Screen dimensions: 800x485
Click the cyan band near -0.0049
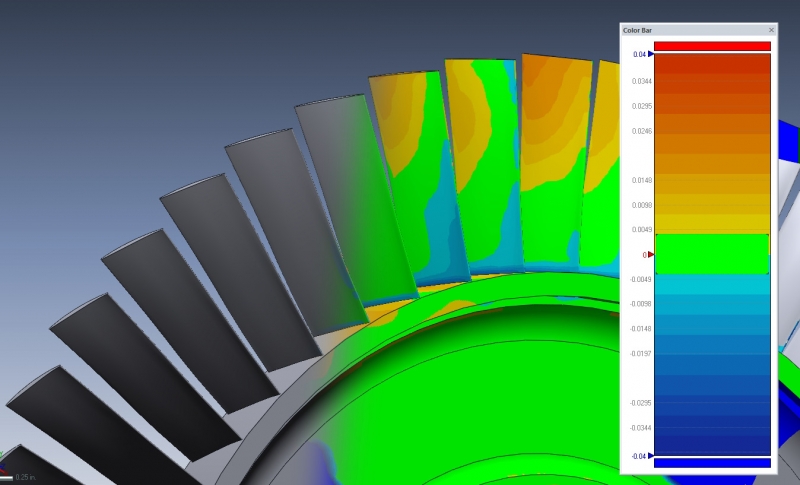point(712,281)
